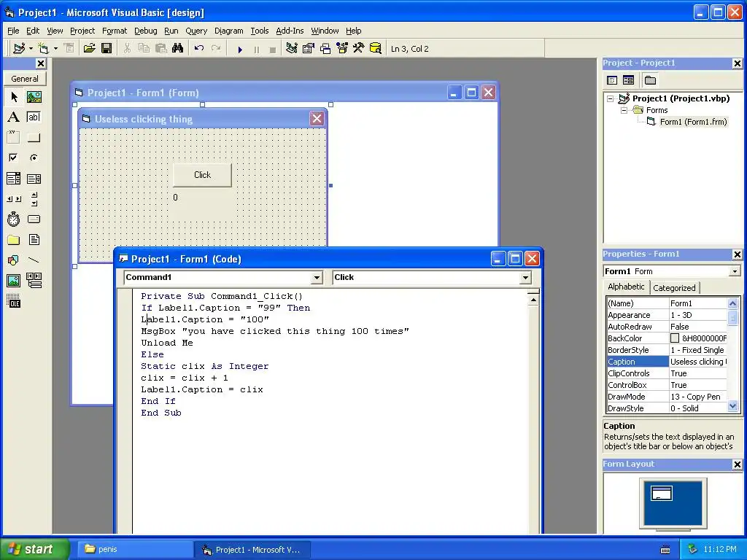Viewport: 747px width, 560px height.
Task: Click the Project1 Microsoft Visual Basic taskbar button
Action: [x=252, y=550]
